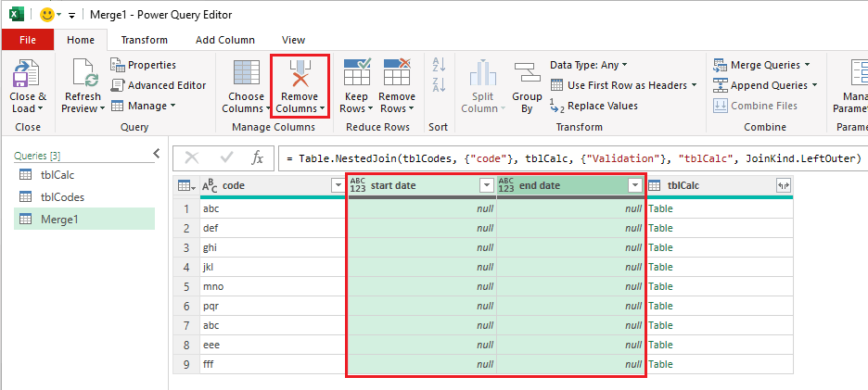Click the fx function icon
868x390 pixels.
pos(257,158)
